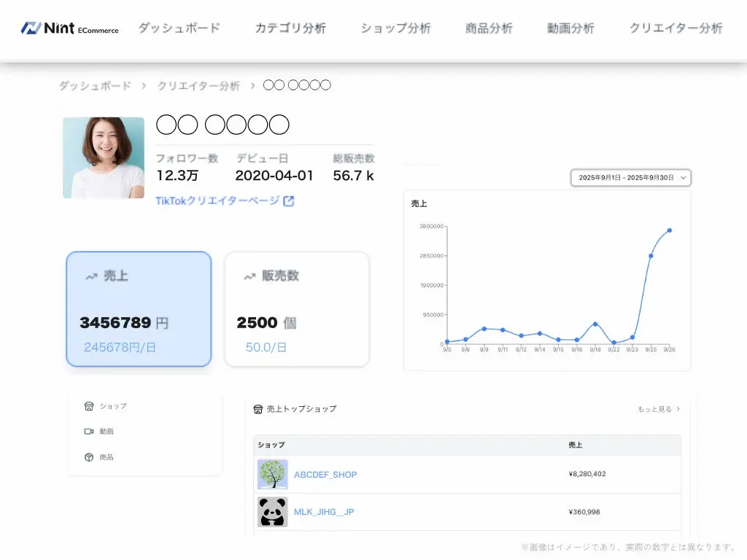747x560 pixels.
Task: Click the 総販売数 56.7 k value
Action: pyautogui.click(x=354, y=176)
